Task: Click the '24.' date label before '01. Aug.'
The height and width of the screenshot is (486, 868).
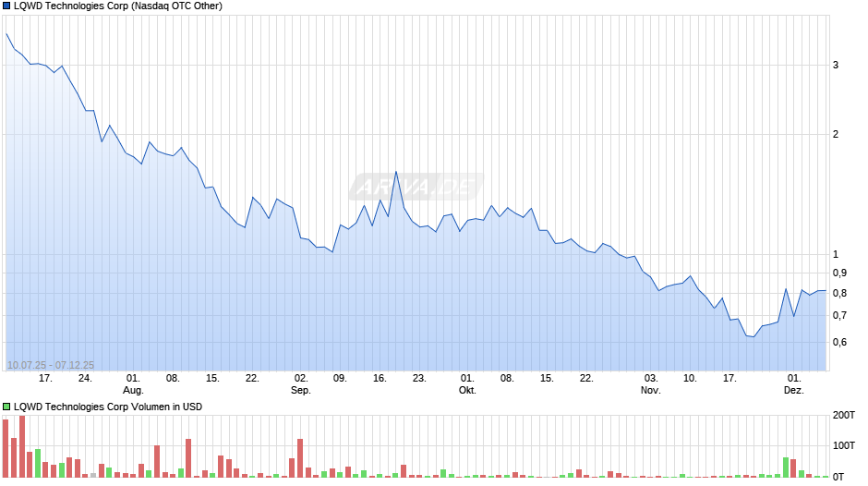Action: [x=85, y=379]
